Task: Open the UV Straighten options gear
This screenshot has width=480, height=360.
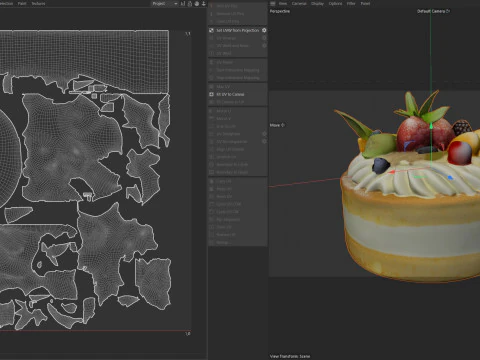Action: [x=264, y=134]
